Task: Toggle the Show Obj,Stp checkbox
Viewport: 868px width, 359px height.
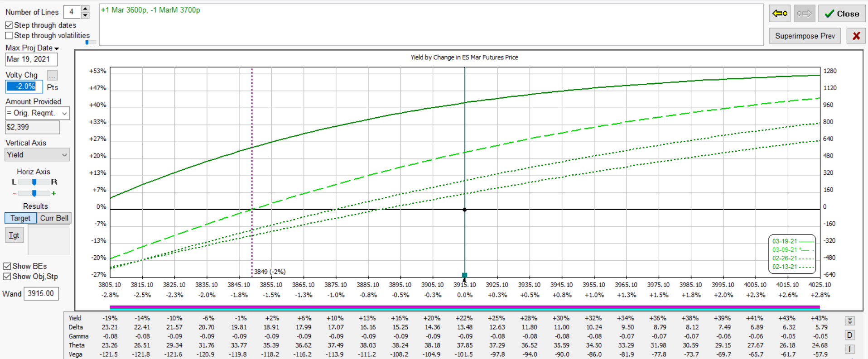Action: coord(7,276)
